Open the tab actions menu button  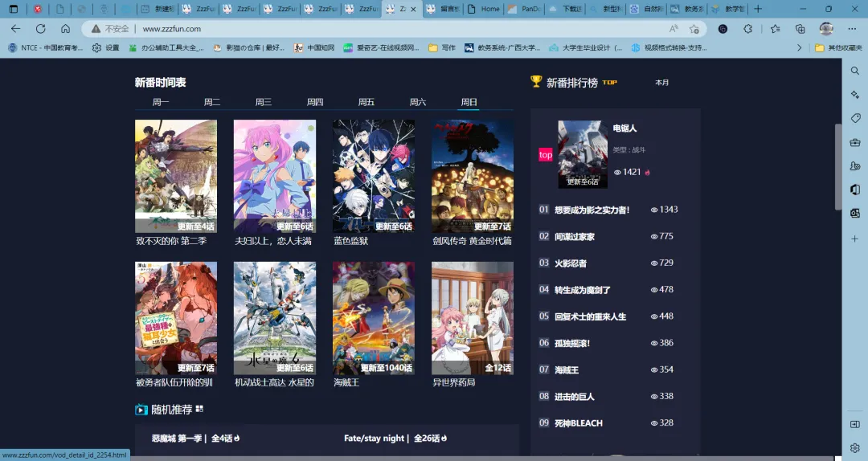pos(14,9)
